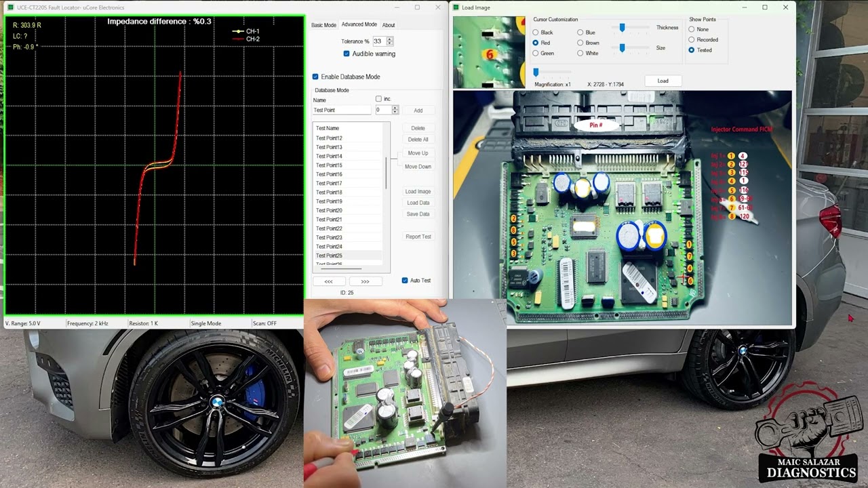Maximize the Load Image window
This screenshot has height=488, width=868.
click(765, 7)
